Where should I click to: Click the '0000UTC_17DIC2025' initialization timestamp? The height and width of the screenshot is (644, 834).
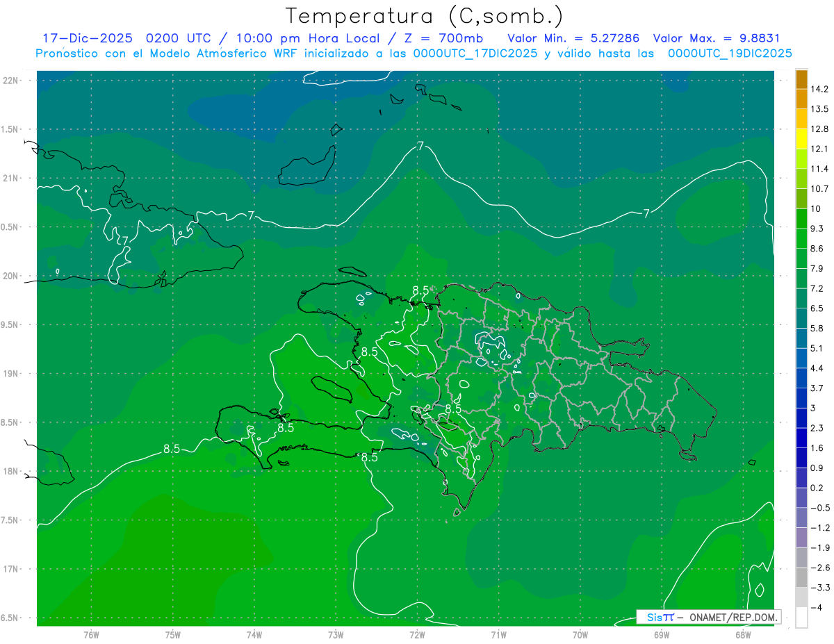tap(475, 53)
